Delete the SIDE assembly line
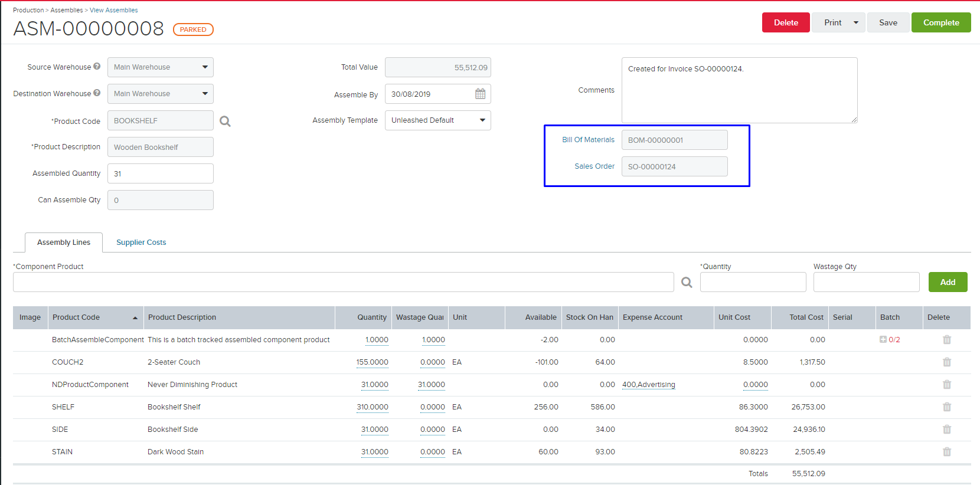The height and width of the screenshot is (485, 980). click(947, 430)
